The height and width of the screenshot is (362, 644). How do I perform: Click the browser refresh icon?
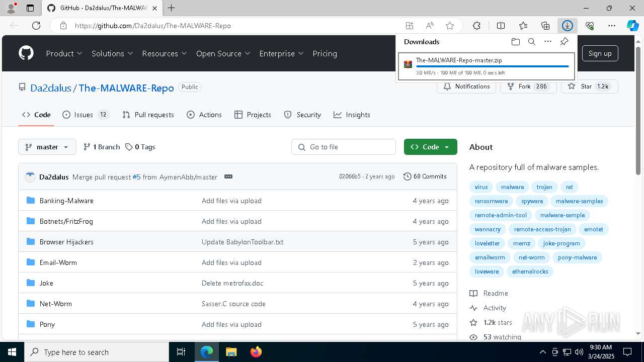point(36,26)
